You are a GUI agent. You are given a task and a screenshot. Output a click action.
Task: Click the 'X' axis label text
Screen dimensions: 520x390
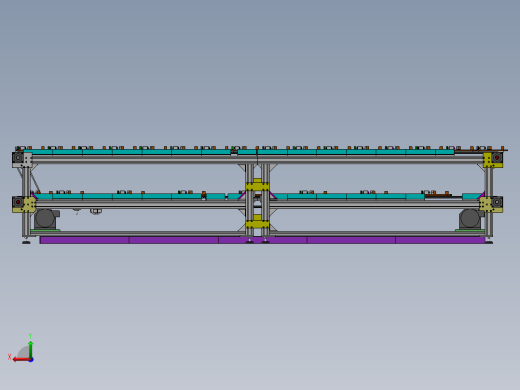[10, 357]
